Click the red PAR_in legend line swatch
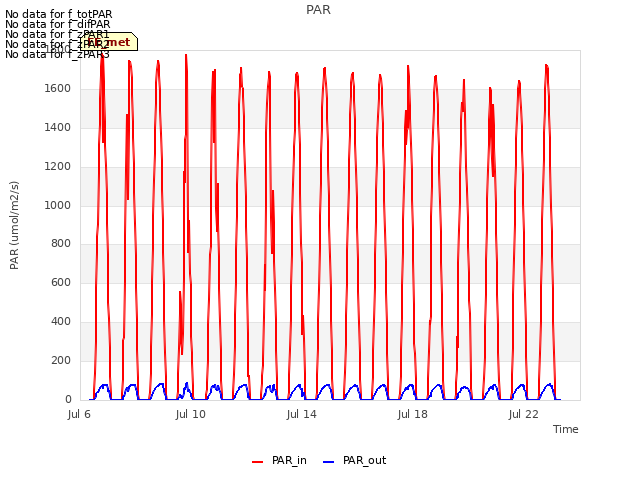Viewport: 640px width, 480px height. (258, 462)
